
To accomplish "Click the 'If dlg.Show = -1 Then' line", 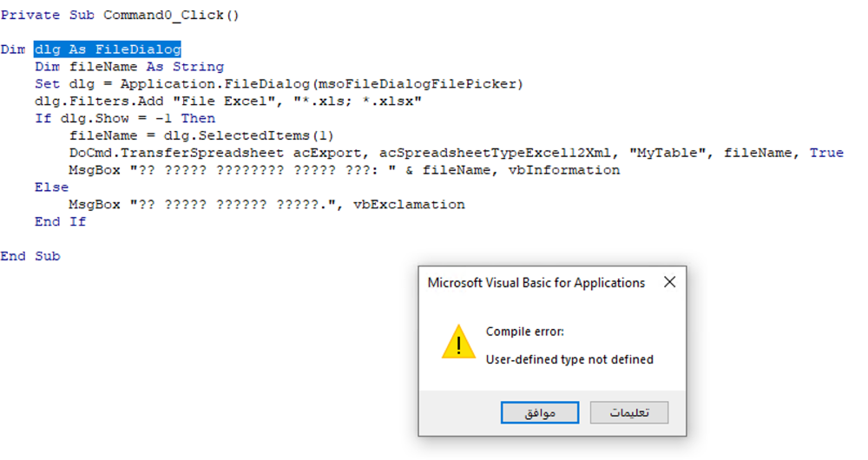I will (x=125, y=118).
